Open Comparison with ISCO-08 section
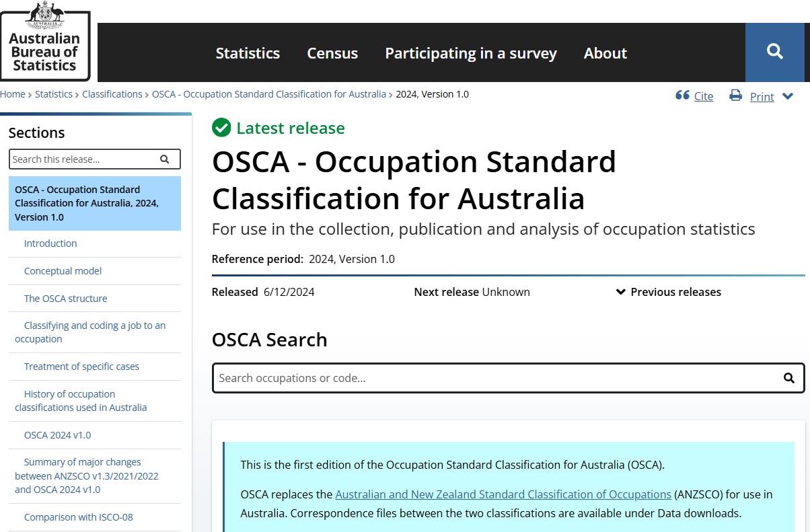Viewport: 810px width, 532px height. click(78, 517)
